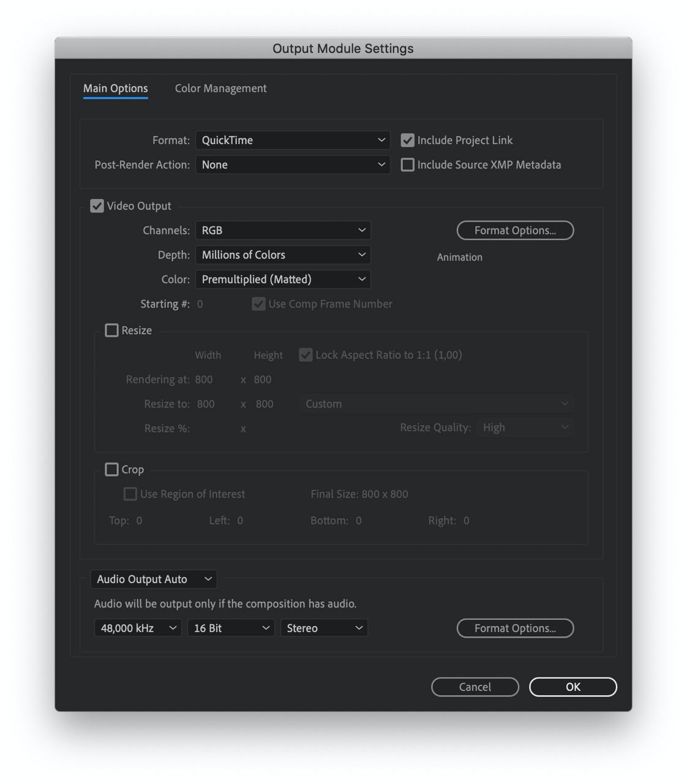687x784 pixels.
Task: Click the Animation codec label
Action: click(x=459, y=257)
